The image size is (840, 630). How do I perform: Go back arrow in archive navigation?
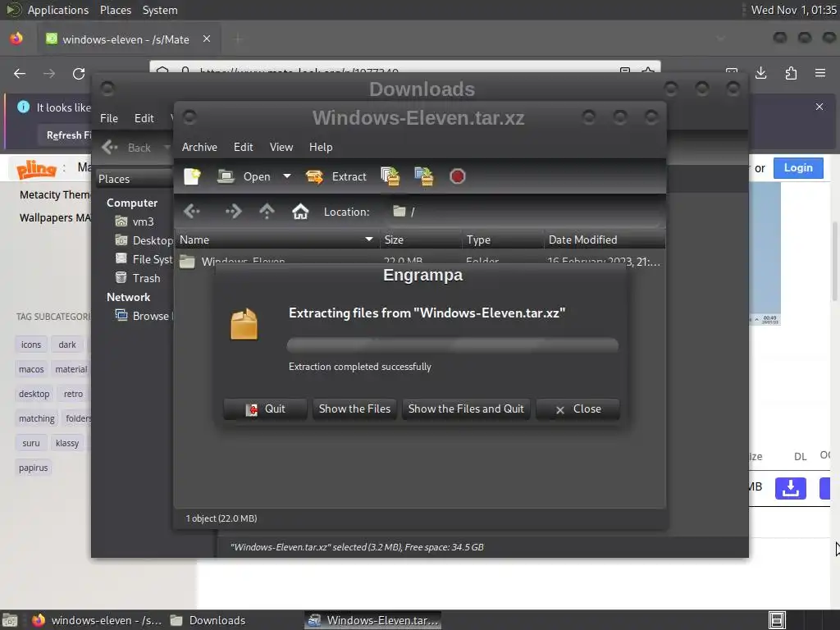[x=192, y=212]
